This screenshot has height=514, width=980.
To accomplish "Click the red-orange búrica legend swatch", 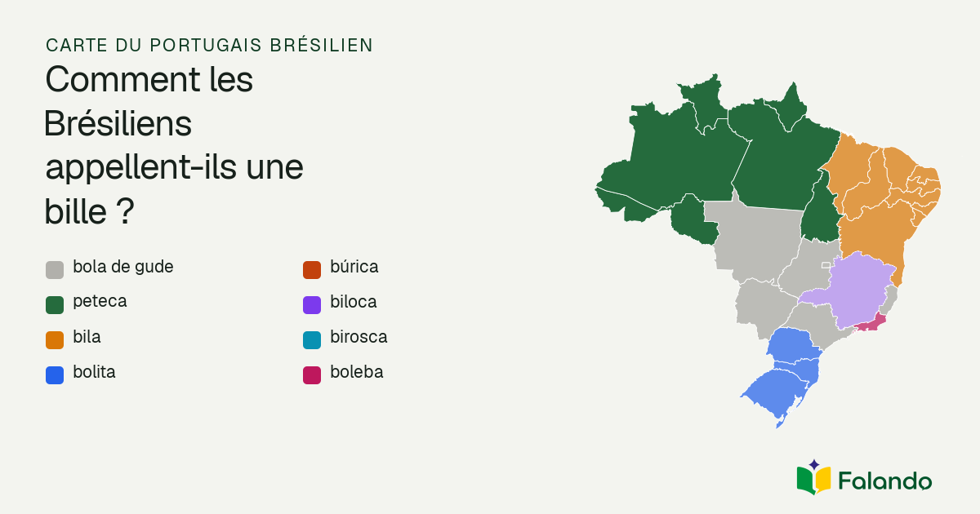I will pyautogui.click(x=311, y=270).
